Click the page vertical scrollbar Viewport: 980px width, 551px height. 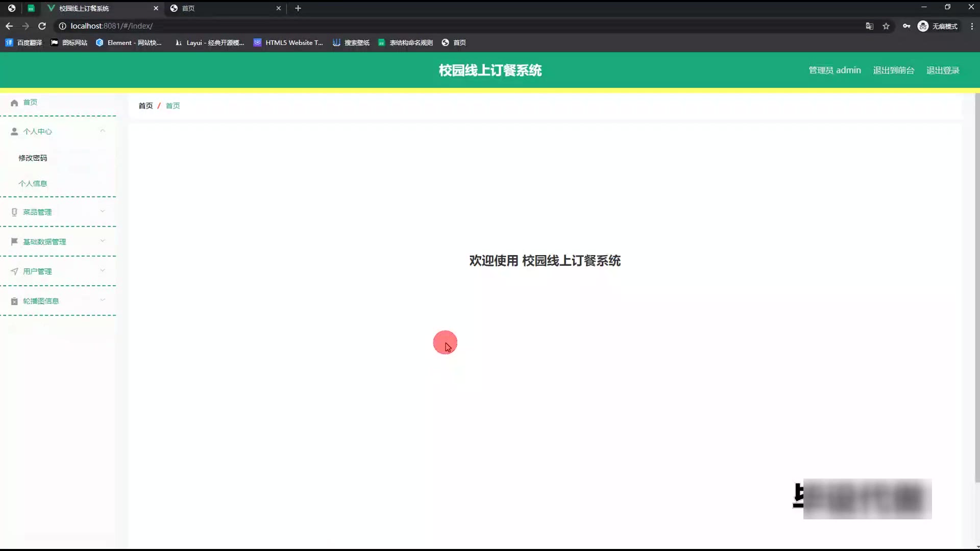977,286
